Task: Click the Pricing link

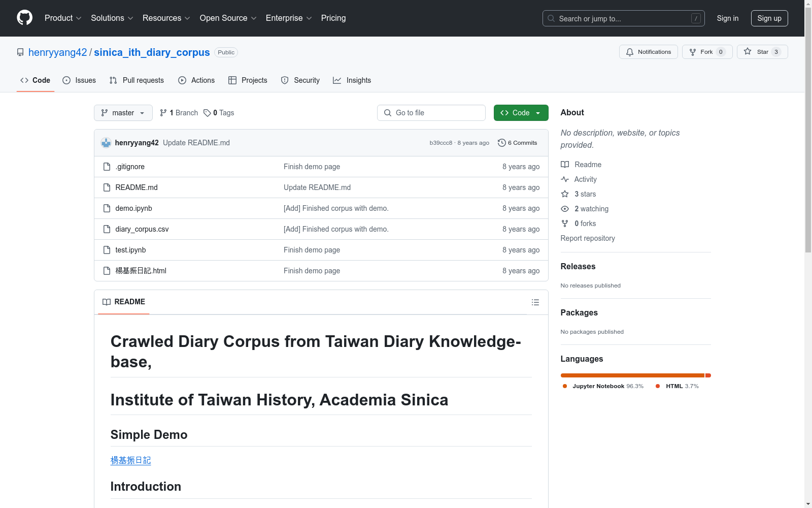Action: click(333, 18)
